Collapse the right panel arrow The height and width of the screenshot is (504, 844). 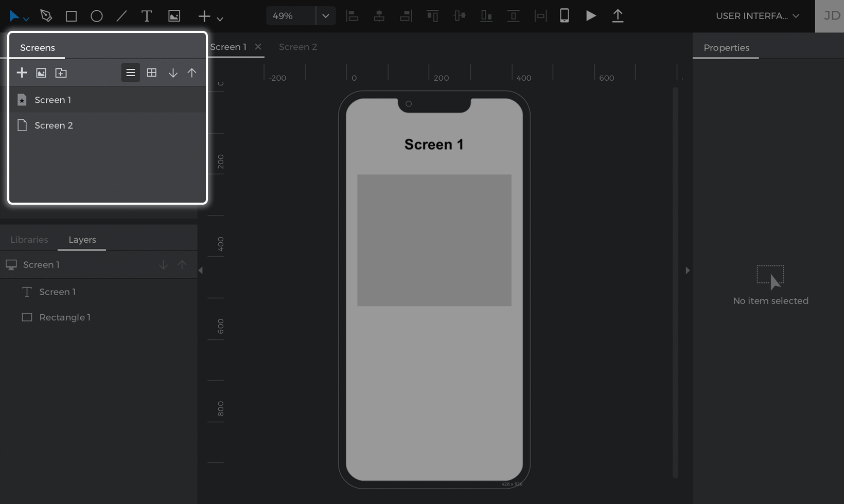(688, 271)
